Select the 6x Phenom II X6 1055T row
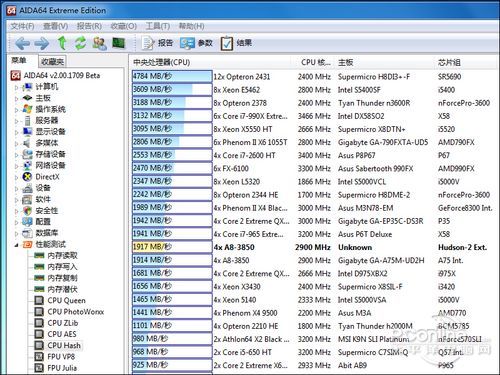The image size is (500, 375). pos(313,142)
